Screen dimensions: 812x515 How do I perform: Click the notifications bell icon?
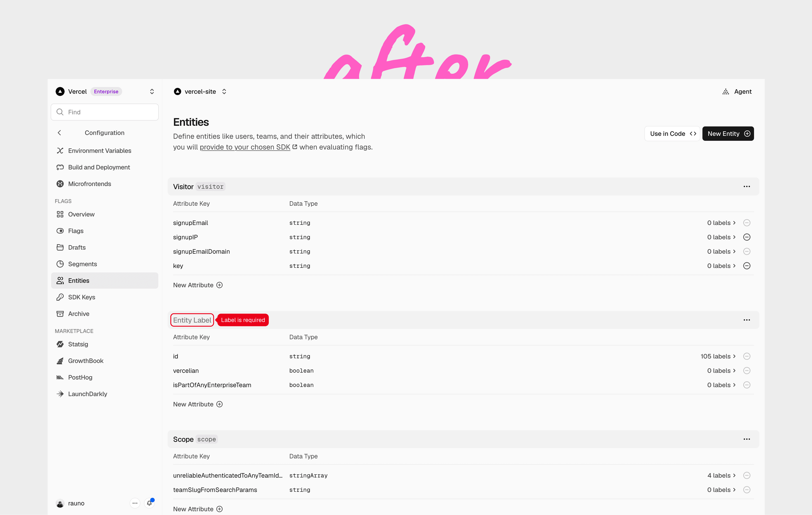(149, 503)
